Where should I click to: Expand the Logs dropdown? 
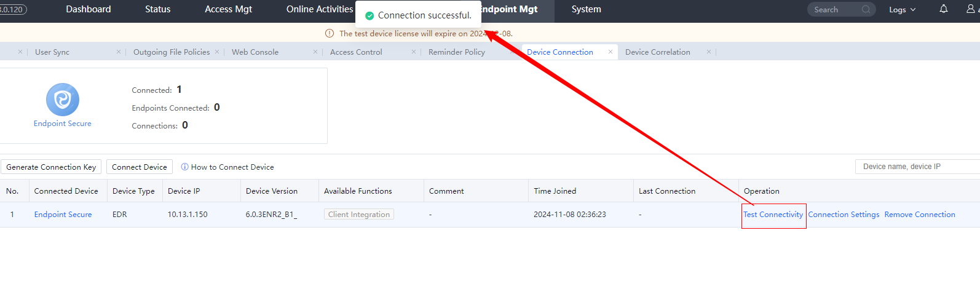(x=902, y=10)
